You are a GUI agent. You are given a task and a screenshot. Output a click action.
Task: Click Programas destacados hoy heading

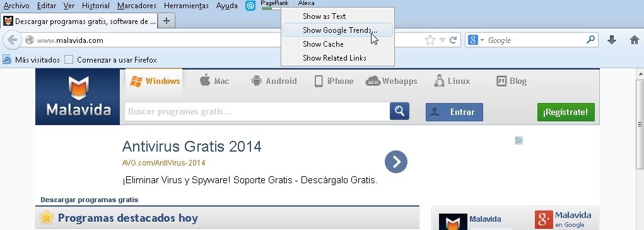coord(128,217)
